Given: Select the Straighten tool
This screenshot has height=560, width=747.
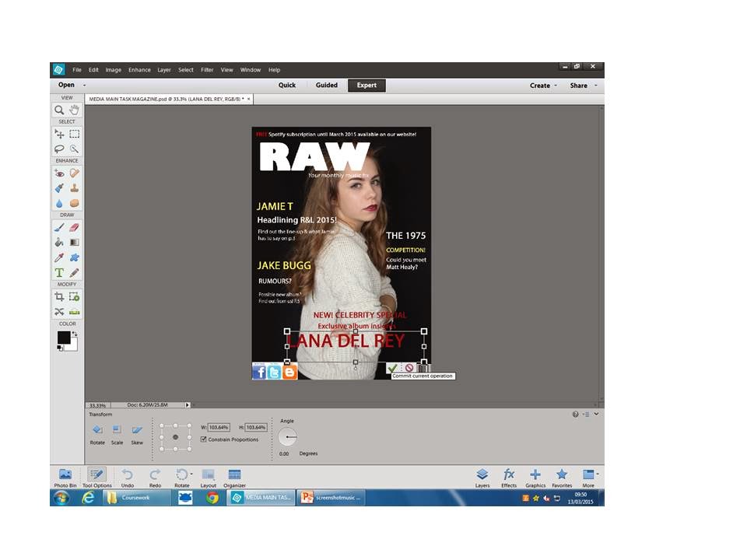Looking at the screenshot, I should [x=75, y=312].
